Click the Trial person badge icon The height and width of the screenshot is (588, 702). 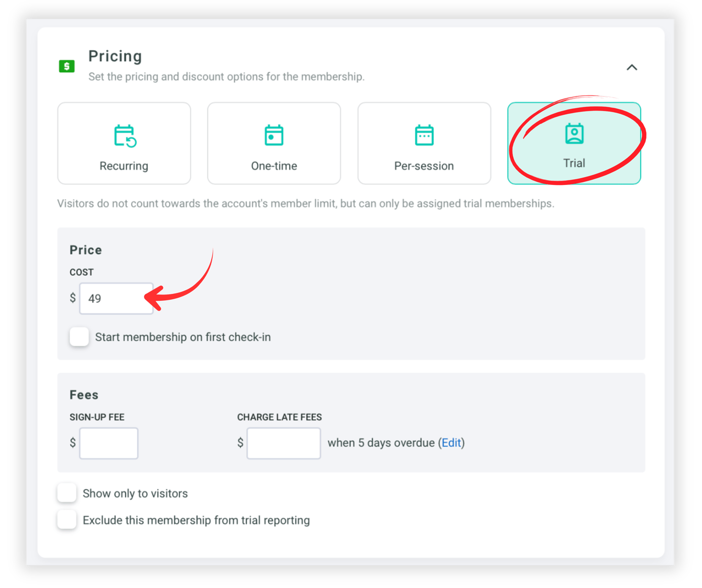coord(574,134)
